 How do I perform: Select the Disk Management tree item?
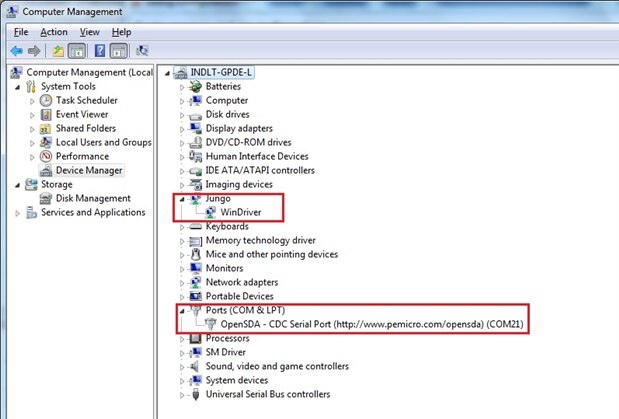[93, 198]
